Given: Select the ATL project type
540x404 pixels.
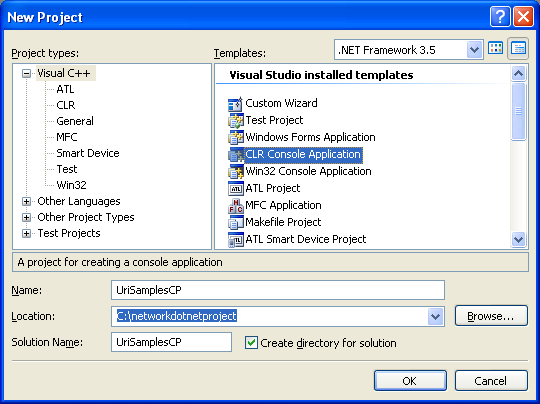Looking at the screenshot, I should [65, 89].
